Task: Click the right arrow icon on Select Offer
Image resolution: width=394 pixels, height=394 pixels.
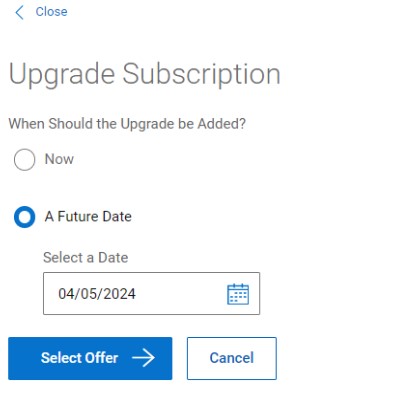Action: [x=143, y=358]
